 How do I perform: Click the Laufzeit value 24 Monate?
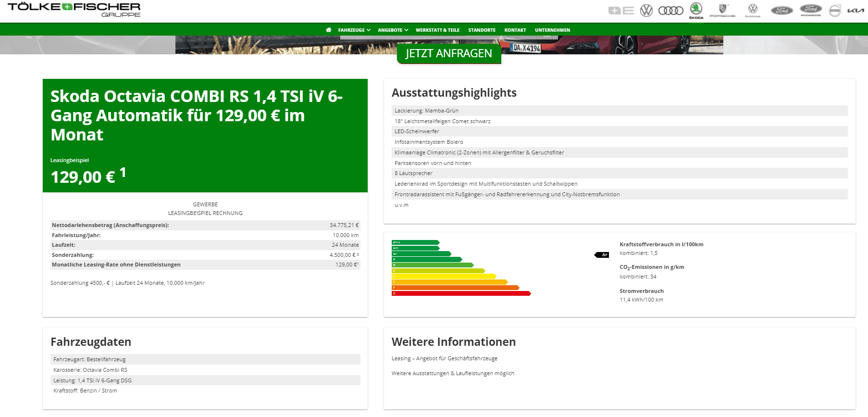pos(345,245)
